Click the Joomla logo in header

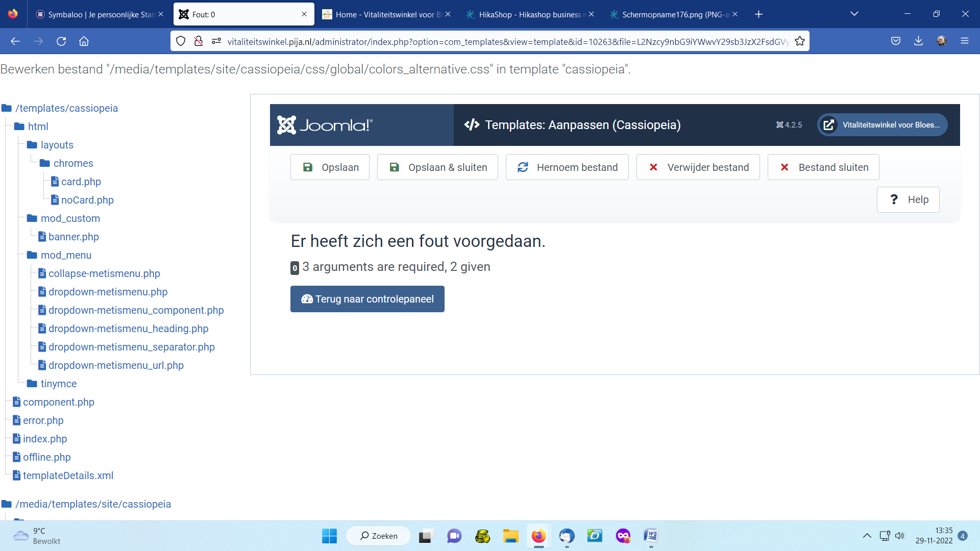325,125
